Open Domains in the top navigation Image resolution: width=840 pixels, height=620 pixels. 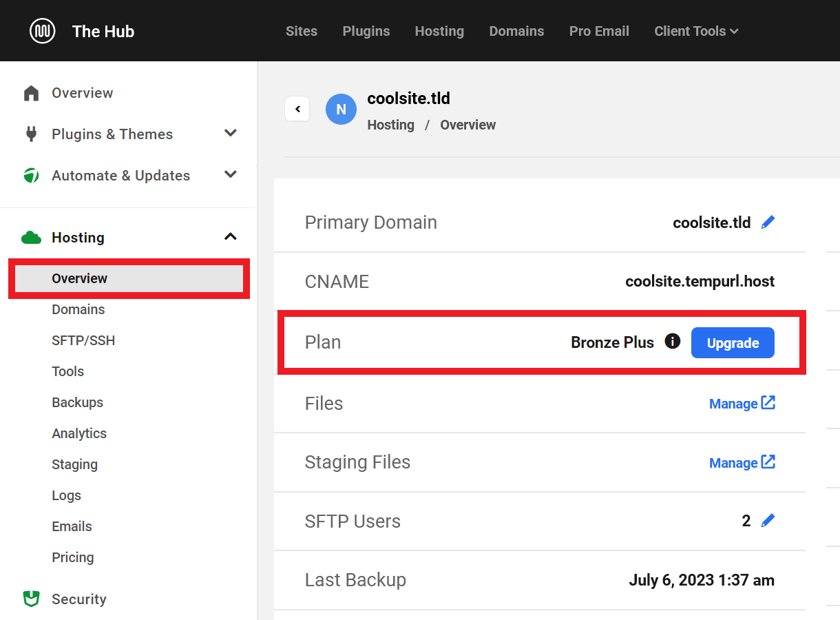point(516,31)
